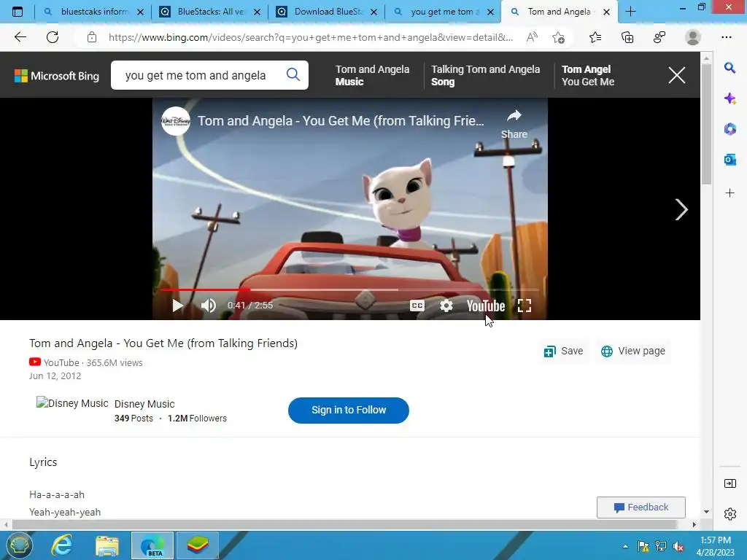Click View page button
The width and height of the screenshot is (747, 560).
pyautogui.click(x=633, y=351)
